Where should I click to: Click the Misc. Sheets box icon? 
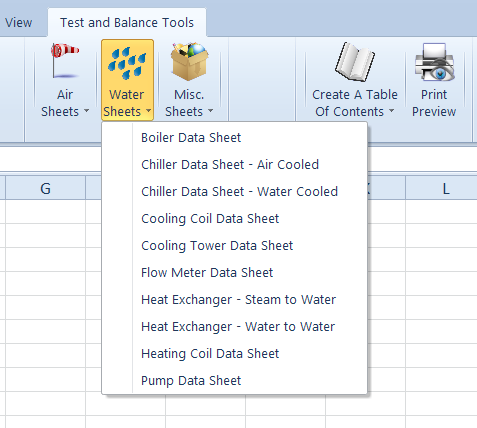[x=189, y=62]
